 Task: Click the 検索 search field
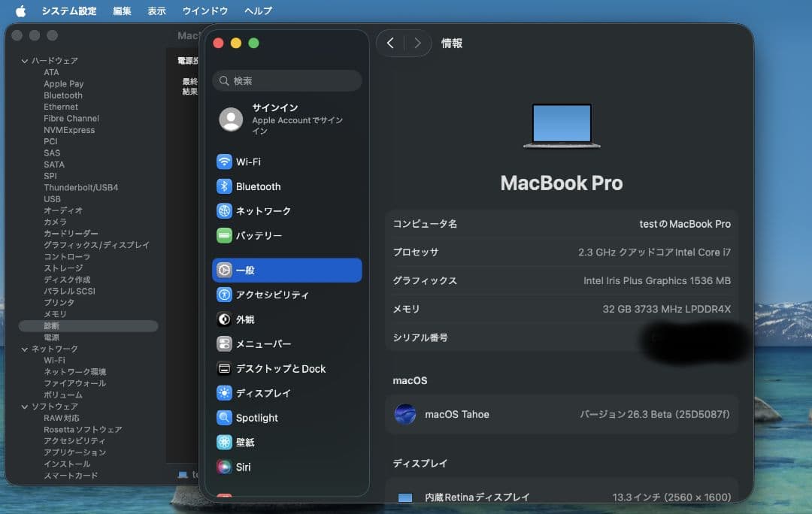click(x=286, y=80)
